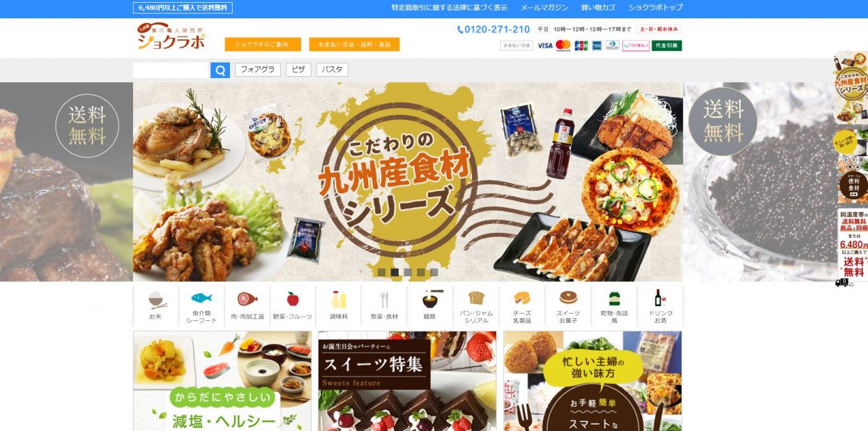Open the スイーツ お菓子 pancake icon category
The width and height of the screenshot is (868, 431).
coord(568,306)
